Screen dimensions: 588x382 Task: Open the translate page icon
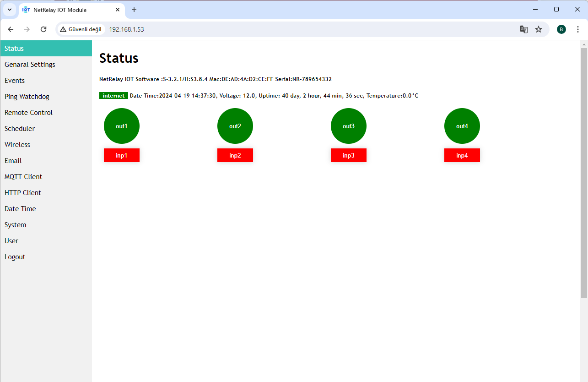(524, 29)
